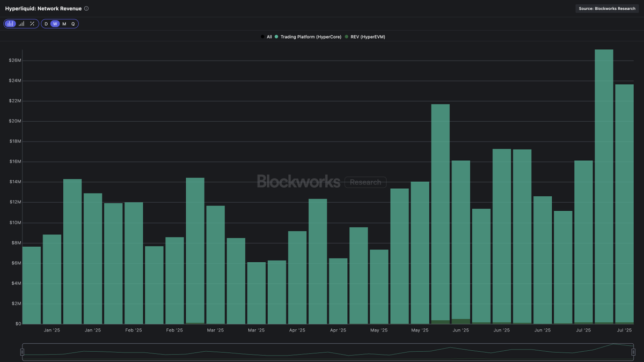The image size is (644, 362).
Task: Toggle the REV (HyperEVM) legend series
Action: 365,37
